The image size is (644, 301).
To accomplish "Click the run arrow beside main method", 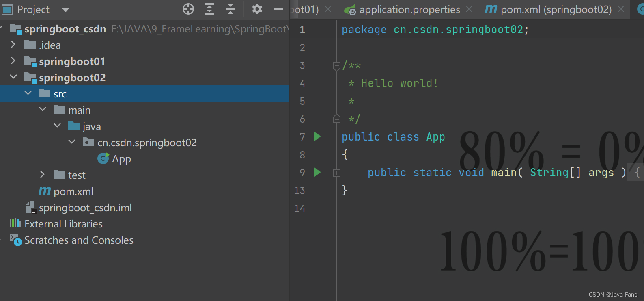I will [318, 172].
